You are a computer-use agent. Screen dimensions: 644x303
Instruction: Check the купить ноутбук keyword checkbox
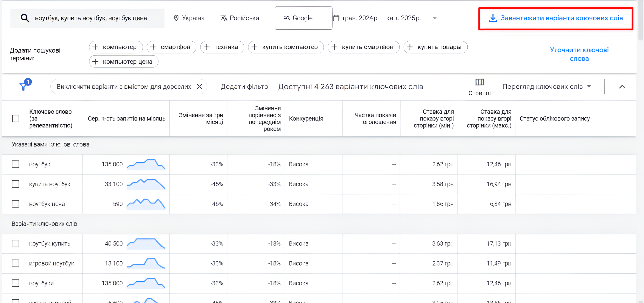pyautogui.click(x=16, y=184)
